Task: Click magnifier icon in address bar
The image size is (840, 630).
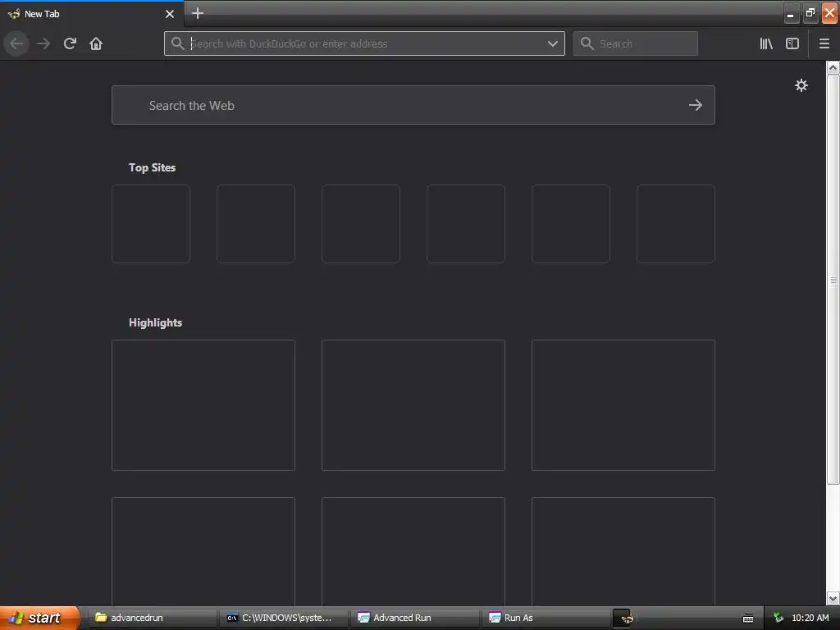Action: click(x=178, y=43)
